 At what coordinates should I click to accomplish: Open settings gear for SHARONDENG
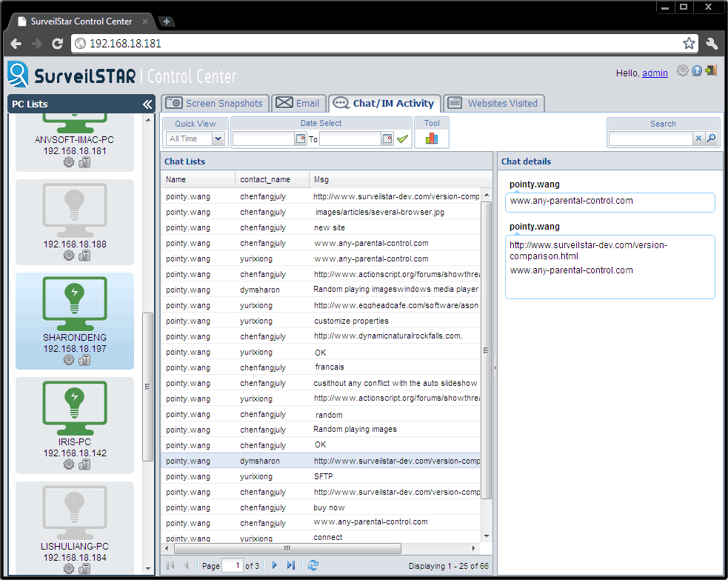click(x=69, y=360)
